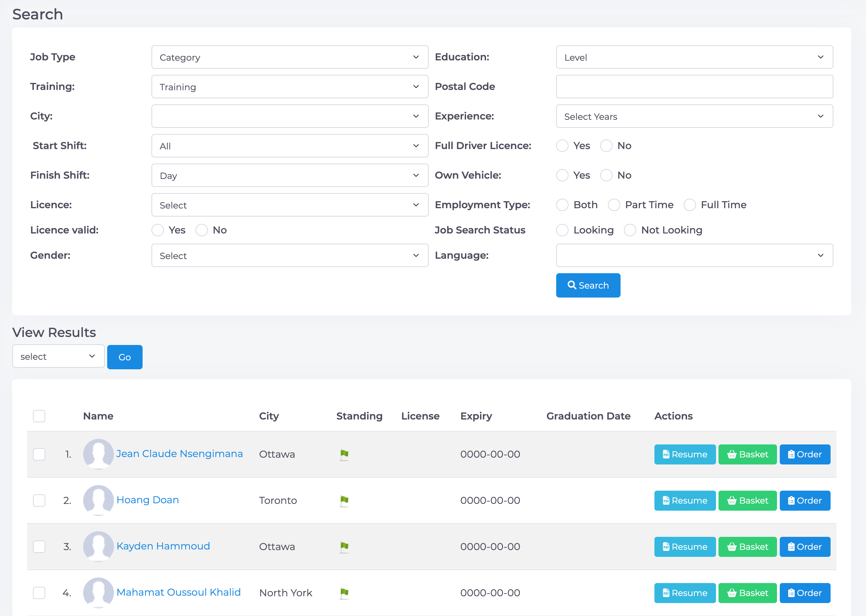This screenshot has width=866, height=616.
Task: Open Mahamat Oussoul Khalid's avatar image
Action: point(99,593)
